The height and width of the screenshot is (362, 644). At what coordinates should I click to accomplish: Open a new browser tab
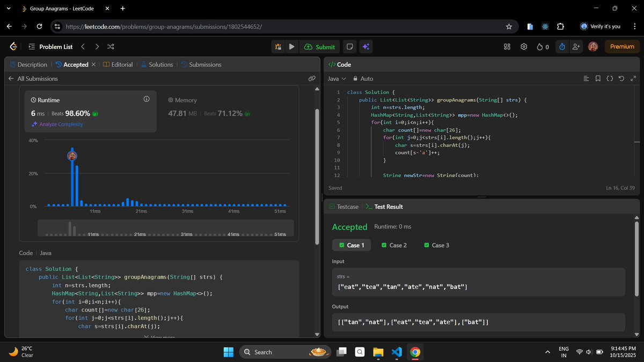coord(123,9)
